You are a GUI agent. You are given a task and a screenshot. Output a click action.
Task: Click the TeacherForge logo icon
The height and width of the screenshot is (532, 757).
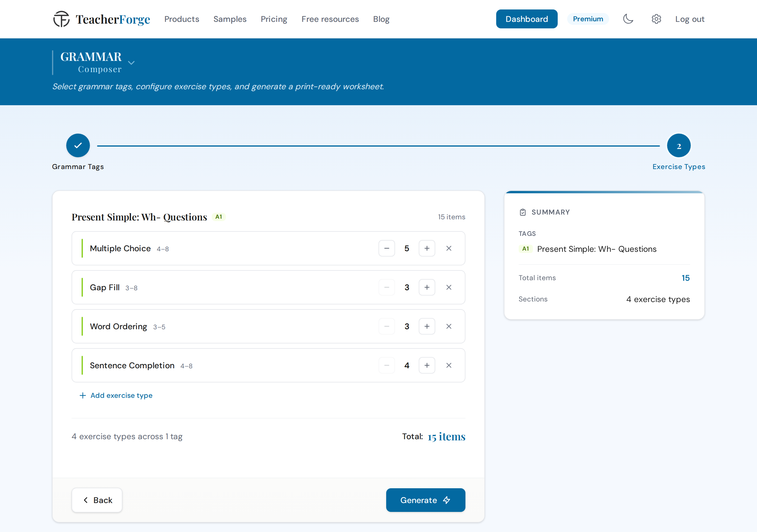click(61, 19)
